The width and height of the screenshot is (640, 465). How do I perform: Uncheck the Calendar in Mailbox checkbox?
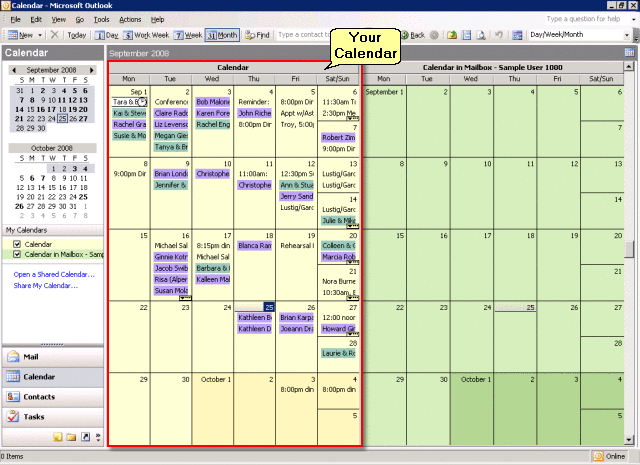[x=17, y=254]
